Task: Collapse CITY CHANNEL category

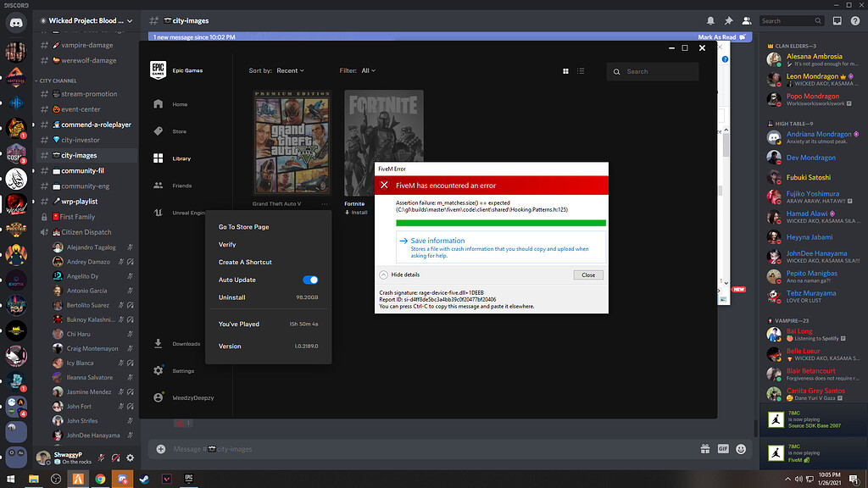Action: [58, 80]
